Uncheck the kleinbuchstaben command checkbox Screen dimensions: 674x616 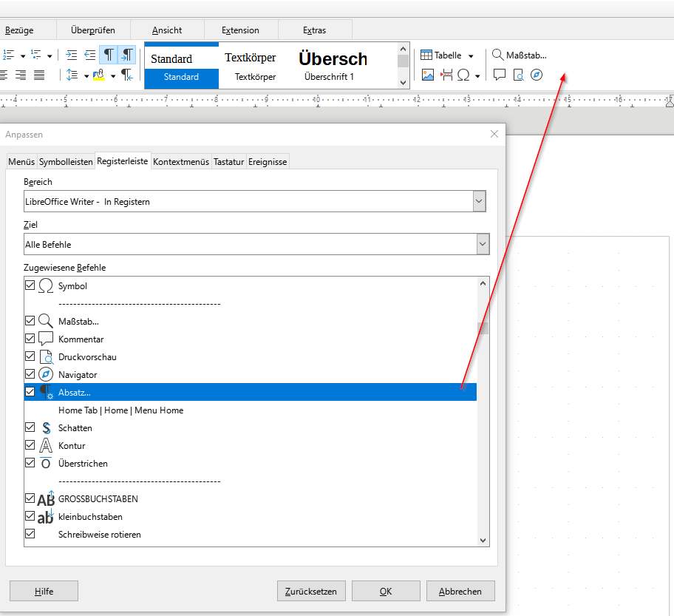click(30, 515)
